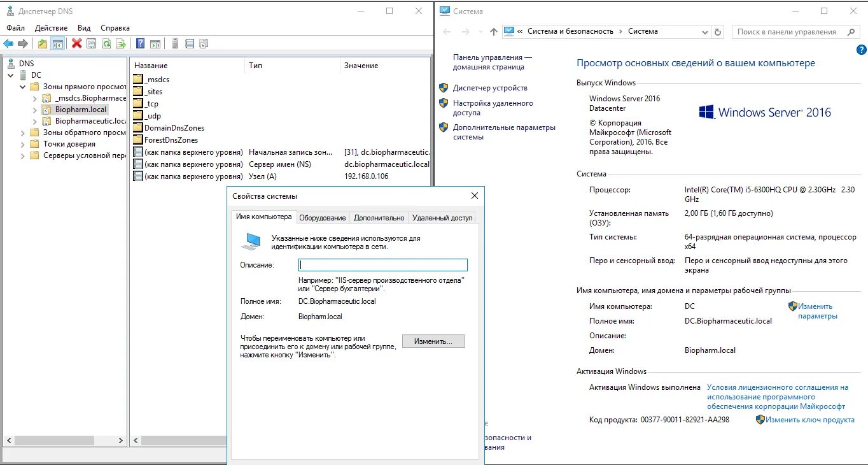868x465 pixels.
Task: Select the Имя компьютера tab
Action: click(x=263, y=217)
